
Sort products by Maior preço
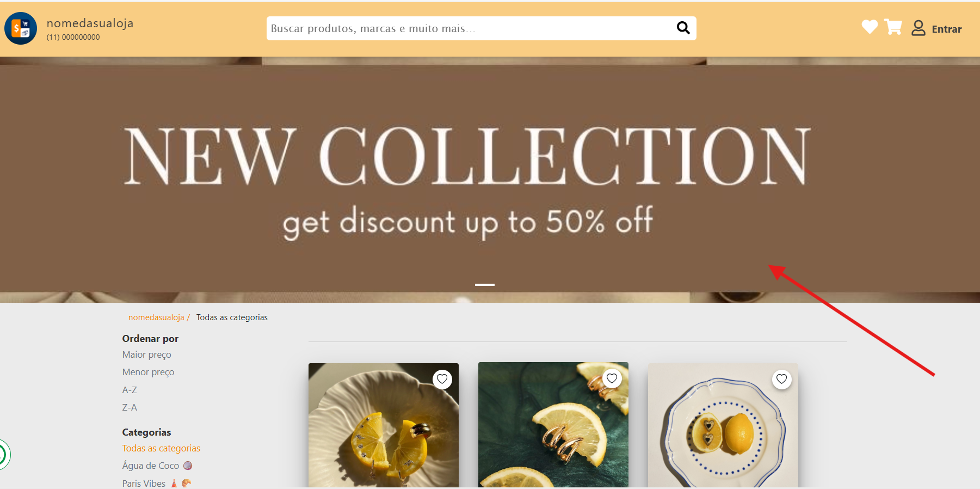point(146,354)
